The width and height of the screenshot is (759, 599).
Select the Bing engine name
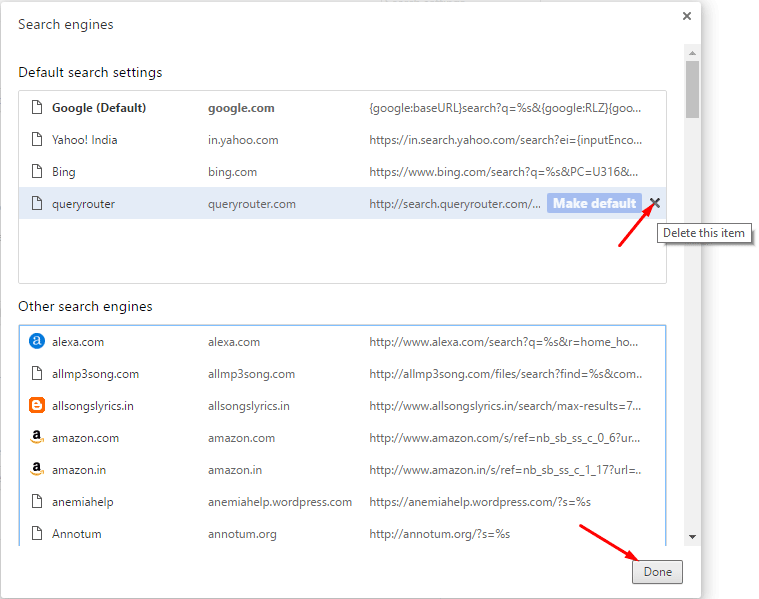(x=63, y=172)
